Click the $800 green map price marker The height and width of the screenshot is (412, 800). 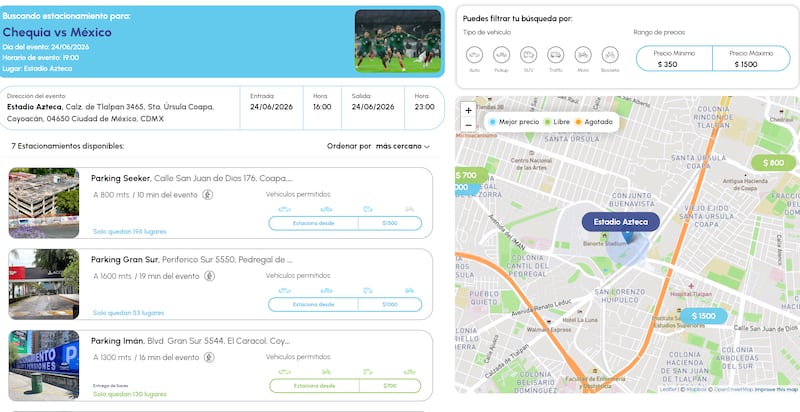click(x=773, y=163)
